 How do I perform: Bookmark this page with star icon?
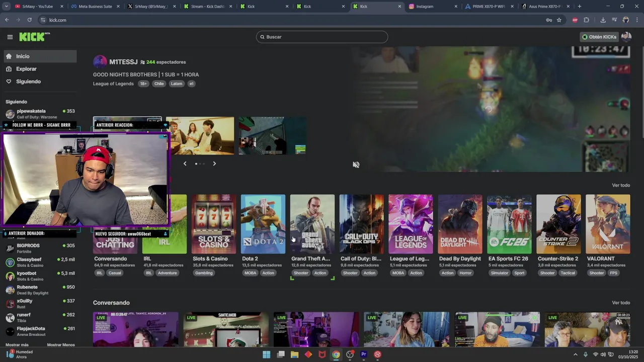point(559,20)
